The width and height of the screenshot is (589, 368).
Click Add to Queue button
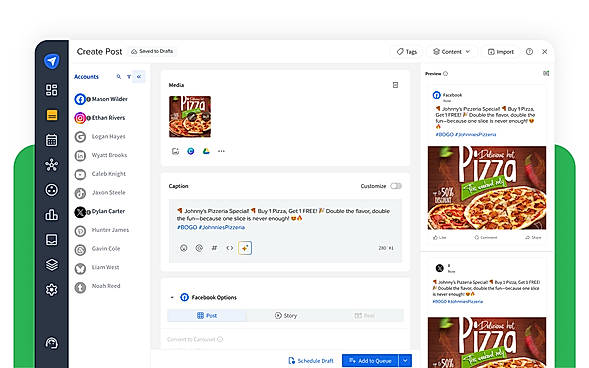click(370, 360)
